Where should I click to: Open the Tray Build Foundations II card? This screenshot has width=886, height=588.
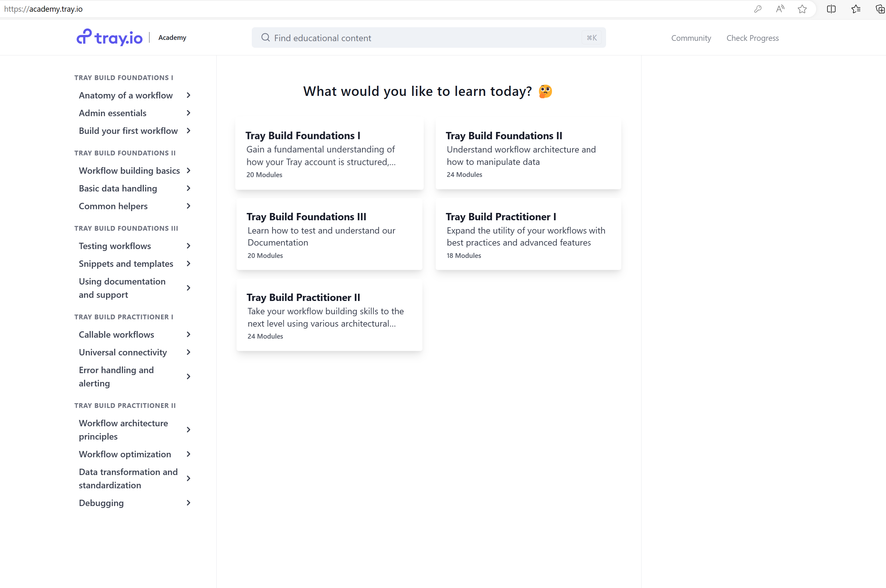point(528,154)
